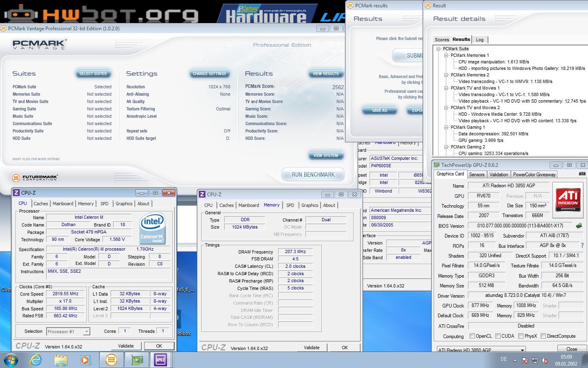Click left CPU-Z window title icon

point(16,193)
